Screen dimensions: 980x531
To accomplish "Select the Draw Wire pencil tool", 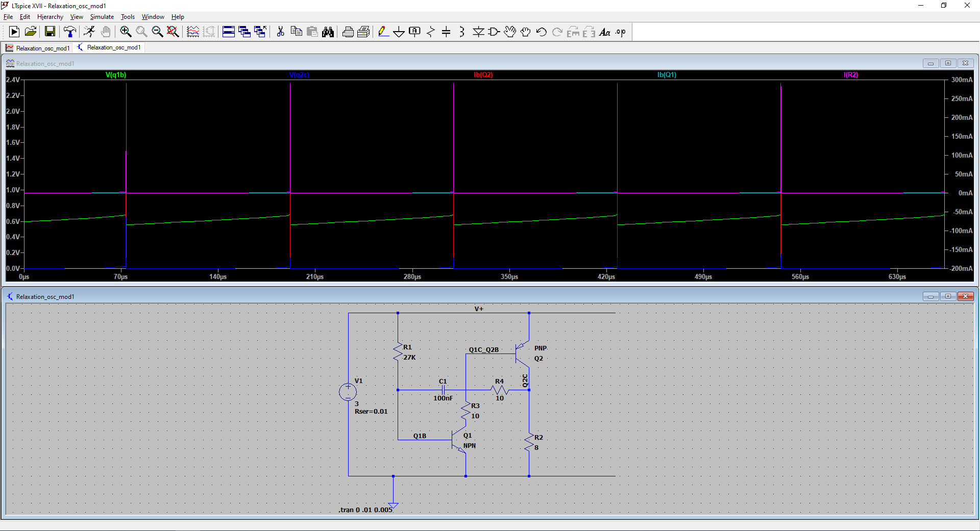I will click(383, 32).
